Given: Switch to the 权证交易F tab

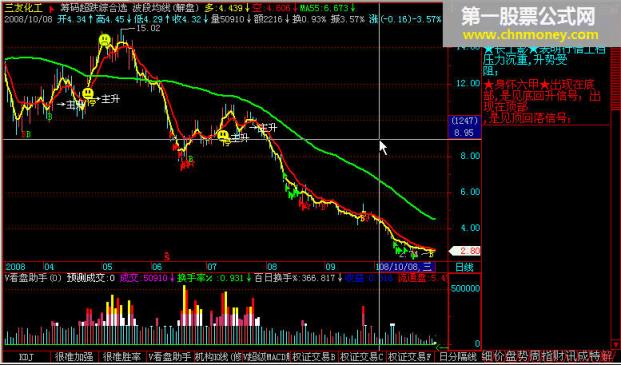Looking at the screenshot, I should [x=410, y=357].
